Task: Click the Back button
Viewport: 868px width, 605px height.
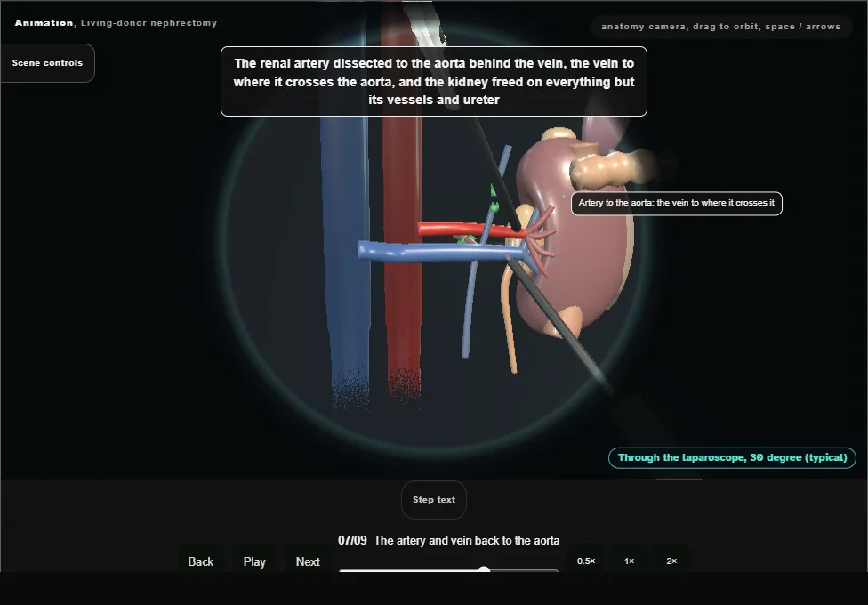Action: click(200, 561)
